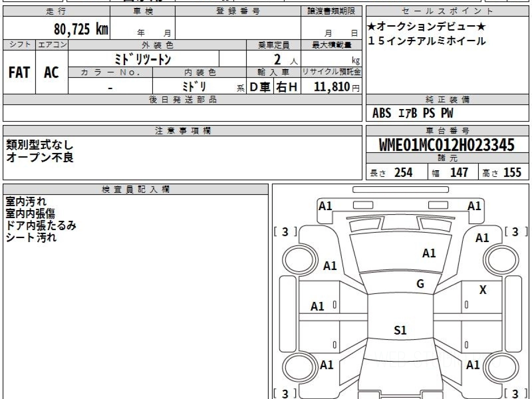
Task: Select the 室内汚れ inspector note
Action: tap(26, 202)
